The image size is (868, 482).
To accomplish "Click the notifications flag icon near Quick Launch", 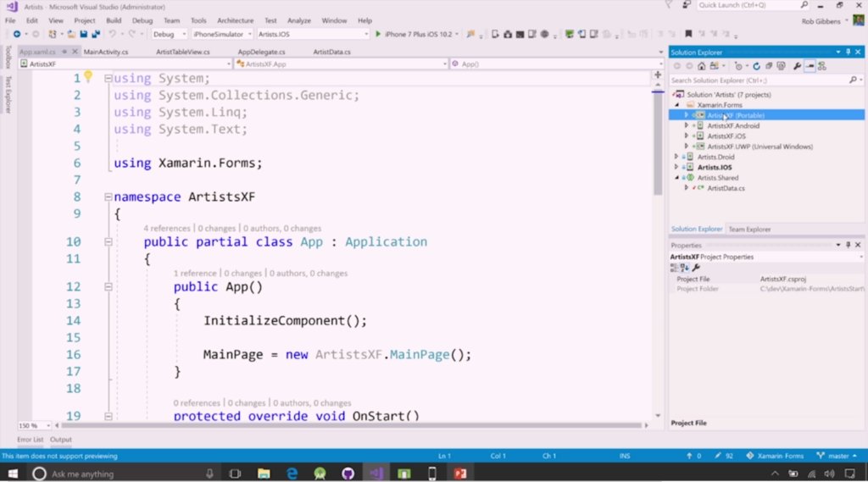I will click(x=669, y=5).
